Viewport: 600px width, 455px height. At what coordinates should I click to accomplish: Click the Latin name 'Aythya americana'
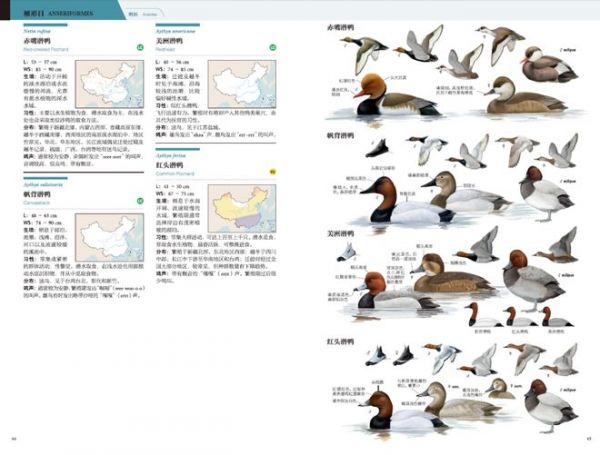point(175,31)
